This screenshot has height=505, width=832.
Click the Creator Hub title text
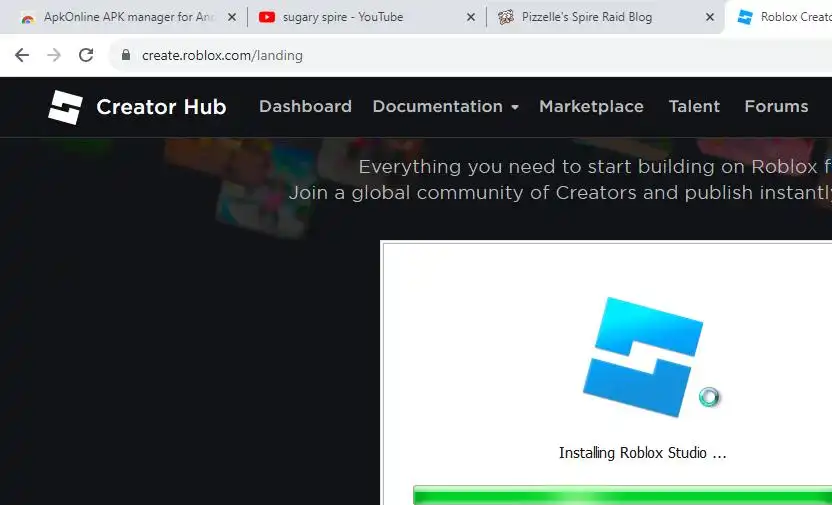pos(161,107)
